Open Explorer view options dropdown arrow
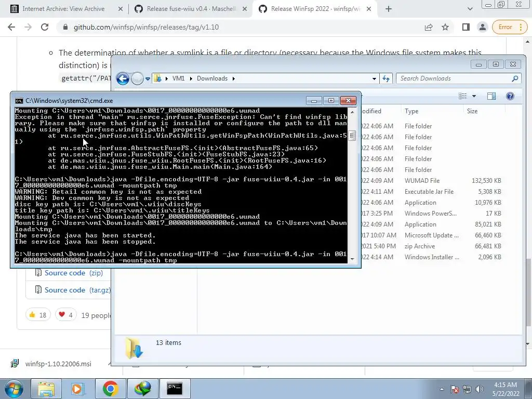 coord(474,96)
